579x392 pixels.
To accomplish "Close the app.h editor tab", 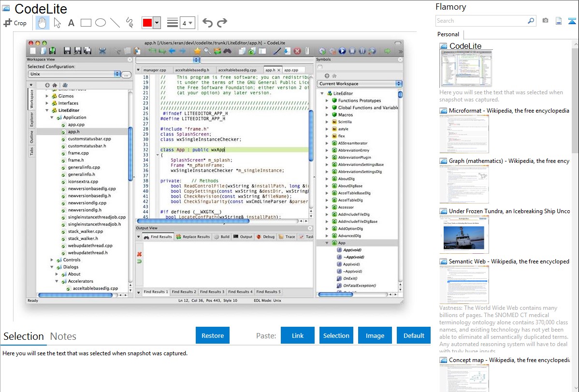I will point(279,70).
